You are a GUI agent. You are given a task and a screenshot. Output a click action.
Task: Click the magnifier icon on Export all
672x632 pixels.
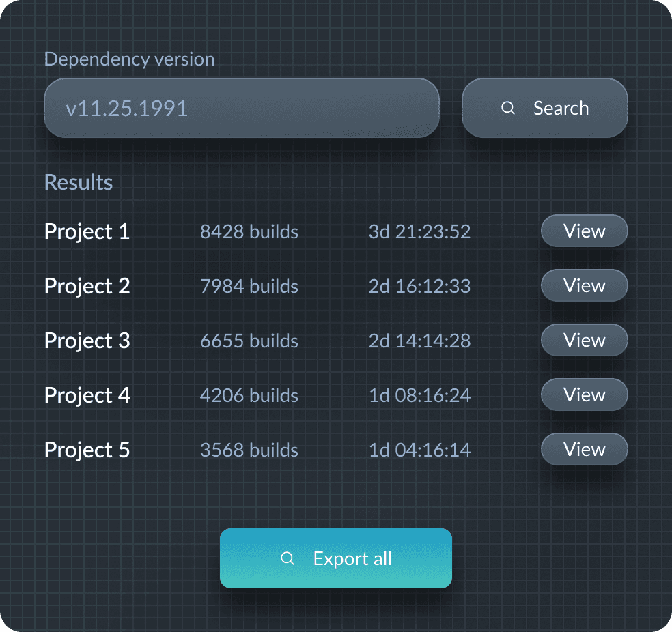pyautogui.click(x=288, y=558)
